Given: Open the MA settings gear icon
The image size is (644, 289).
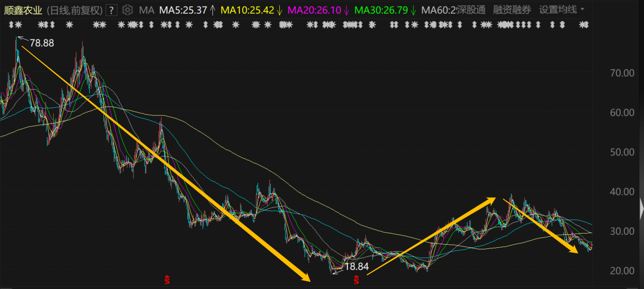Looking at the screenshot, I should (127, 9).
